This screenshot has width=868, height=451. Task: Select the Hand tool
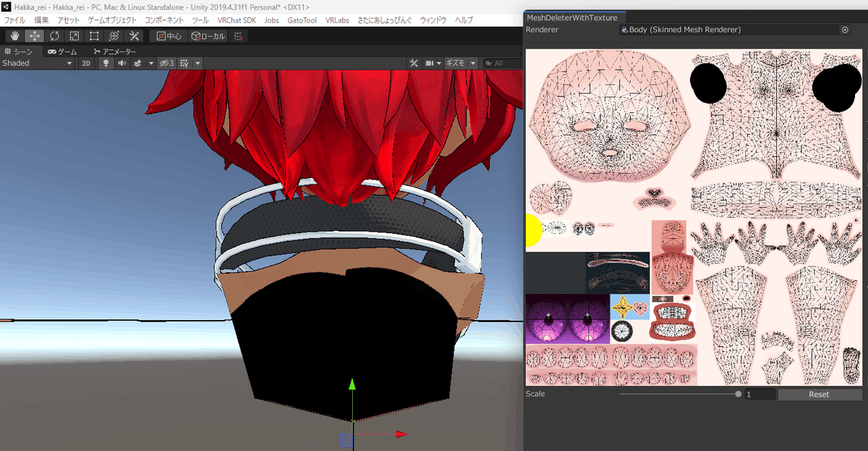tap(14, 35)
